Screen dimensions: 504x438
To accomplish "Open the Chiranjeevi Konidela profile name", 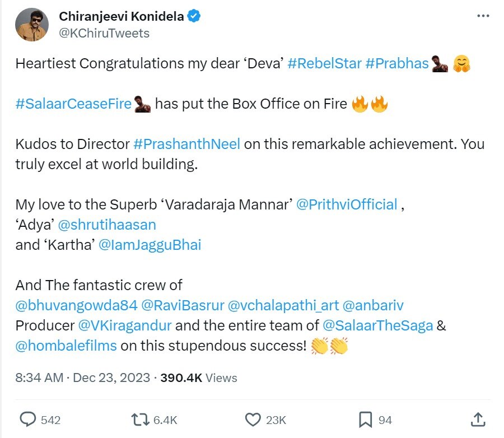I will click(121, 17).
